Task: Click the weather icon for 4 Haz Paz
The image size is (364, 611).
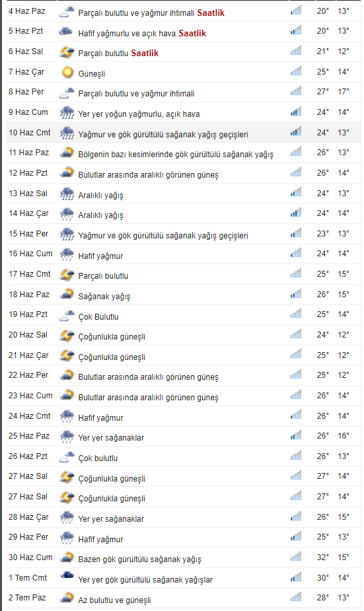Action: tap(67, 12)
